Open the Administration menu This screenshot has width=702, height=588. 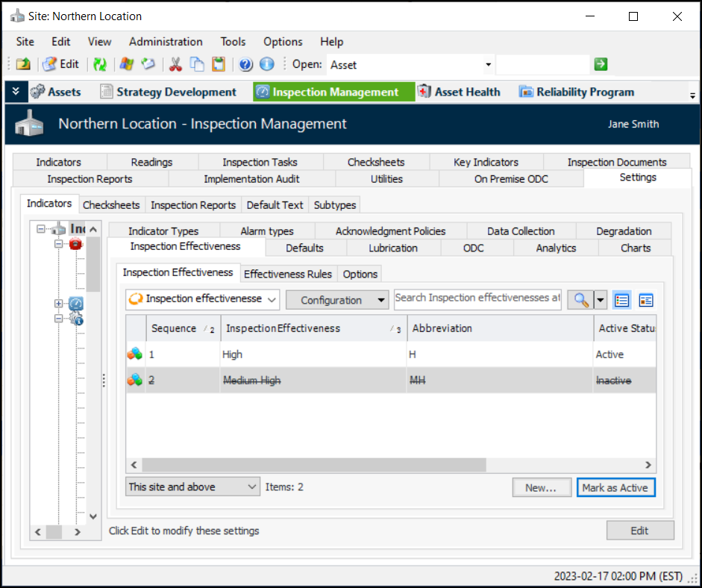click(166, 42)
